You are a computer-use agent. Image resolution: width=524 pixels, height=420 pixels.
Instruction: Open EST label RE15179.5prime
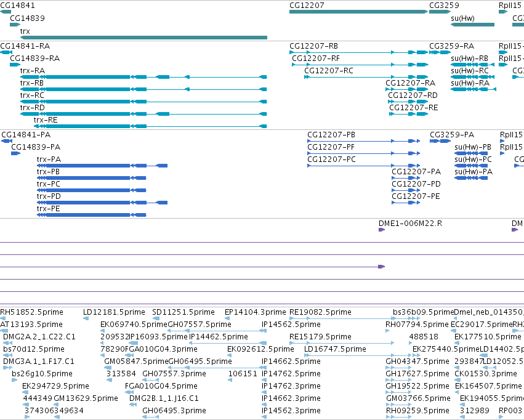click(320, 337)
